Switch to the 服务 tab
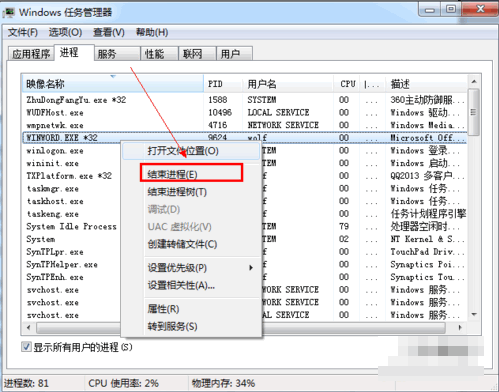This screenshot has height=392, width=499. (117, 54)
